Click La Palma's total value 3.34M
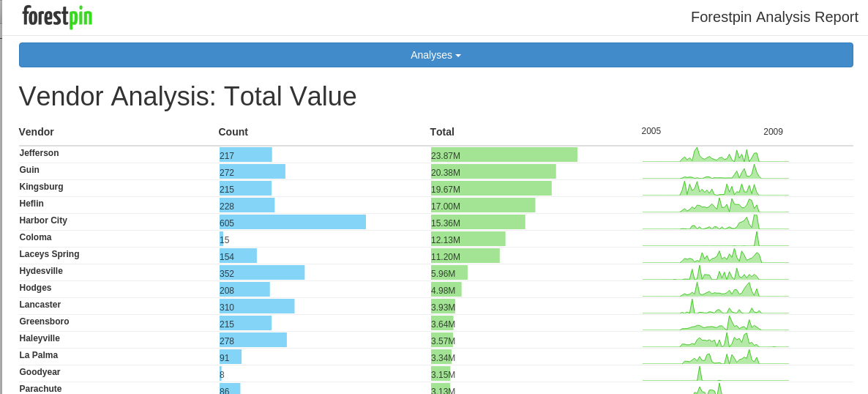868x394 pixels. point(443,358)
